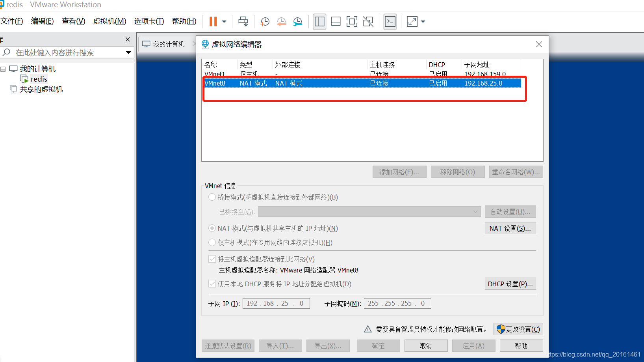644x362 pixels.
Task: Open the 虚拟机(M) menu
Action: pyautogui.click(x=110, y=21)
